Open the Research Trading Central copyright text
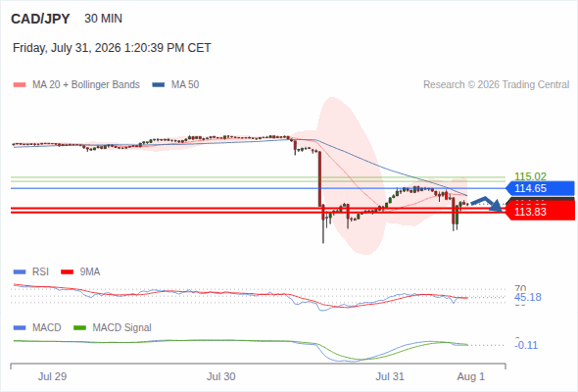The image size is (578, 392). [x=496, y=85]
